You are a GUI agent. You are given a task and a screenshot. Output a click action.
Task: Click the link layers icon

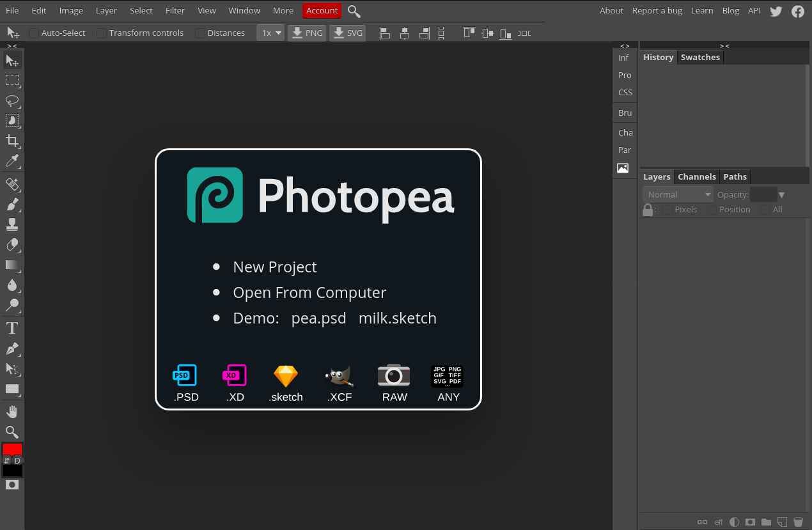coord(702,522)
